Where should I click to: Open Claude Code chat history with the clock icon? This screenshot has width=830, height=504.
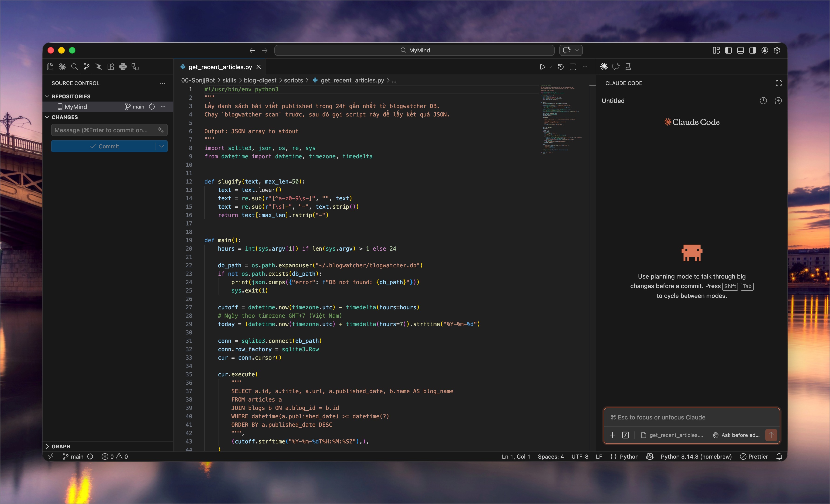click(763, 100)
